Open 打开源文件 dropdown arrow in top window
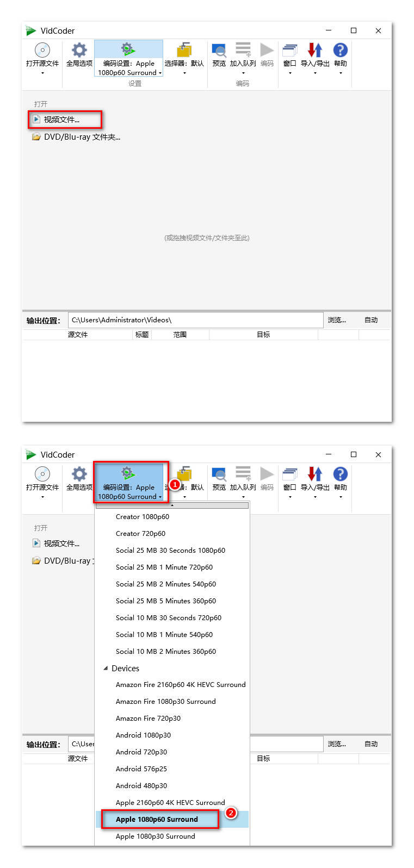Screen dimensions: 414x868 pyautogui.click(x=42, y=73)
